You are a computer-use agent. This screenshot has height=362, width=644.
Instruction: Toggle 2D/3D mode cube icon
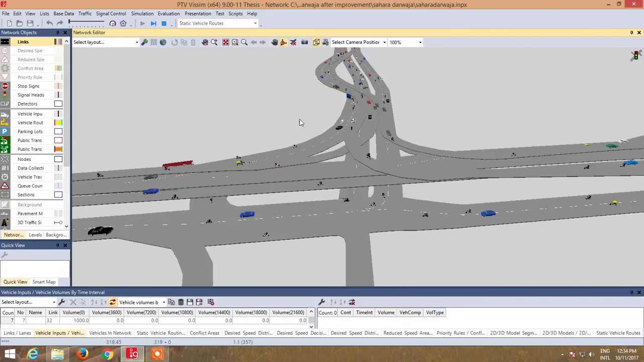coord(316,42)
